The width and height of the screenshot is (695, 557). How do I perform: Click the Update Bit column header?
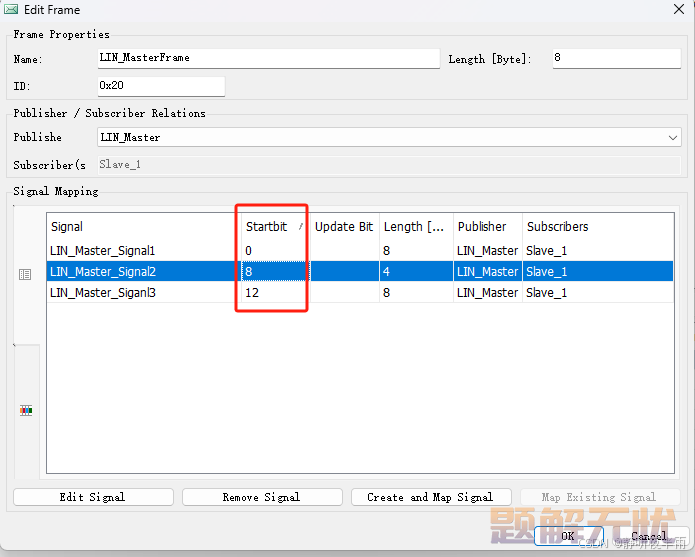click(x=344, y=226)
